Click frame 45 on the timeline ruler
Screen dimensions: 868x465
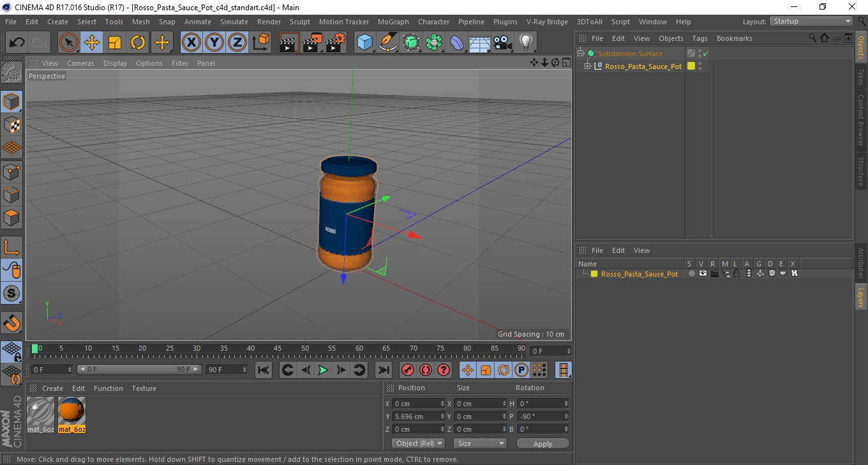tap(278, 349)
